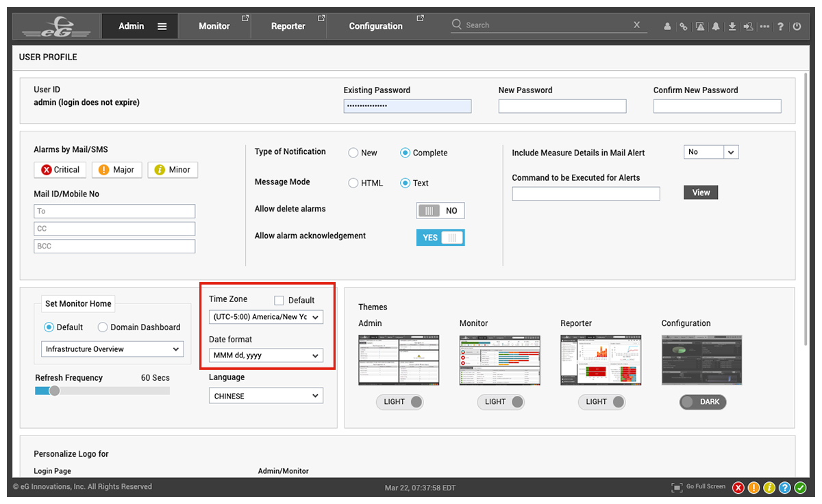Click the eG logo in the header
This screenshot has width=822, height=504.
click(x=56, y=26)
